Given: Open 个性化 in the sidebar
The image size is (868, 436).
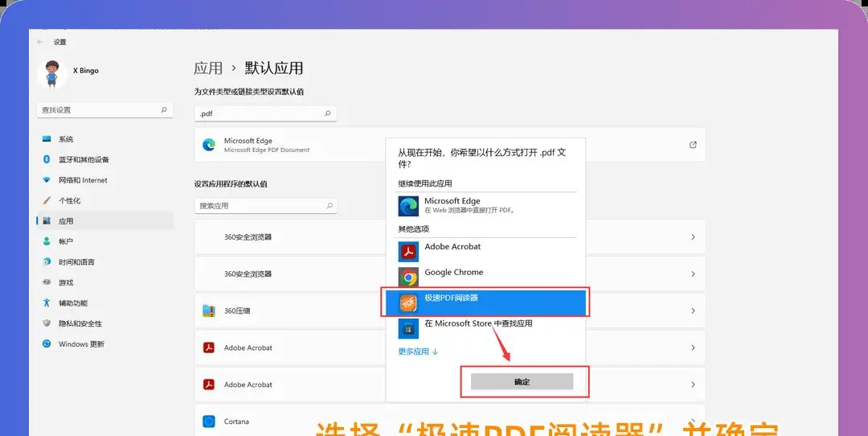Looking at the screenshot, I should [105, 200].
